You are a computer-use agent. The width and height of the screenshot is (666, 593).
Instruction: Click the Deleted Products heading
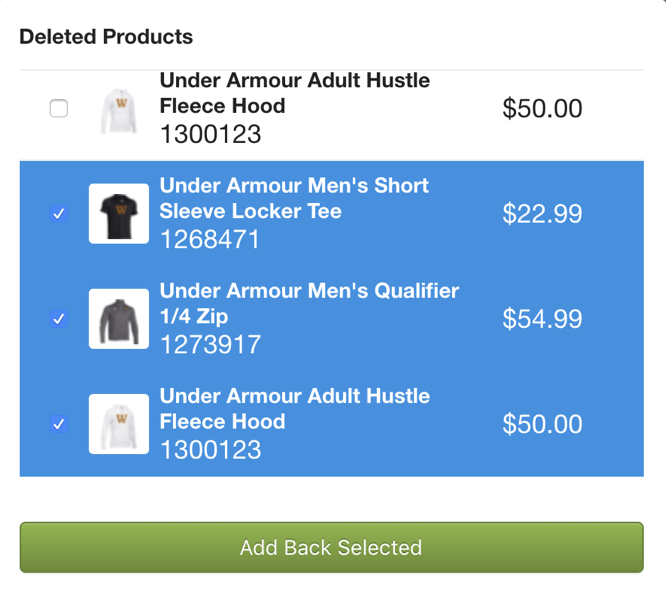click(x=106, y=37)
